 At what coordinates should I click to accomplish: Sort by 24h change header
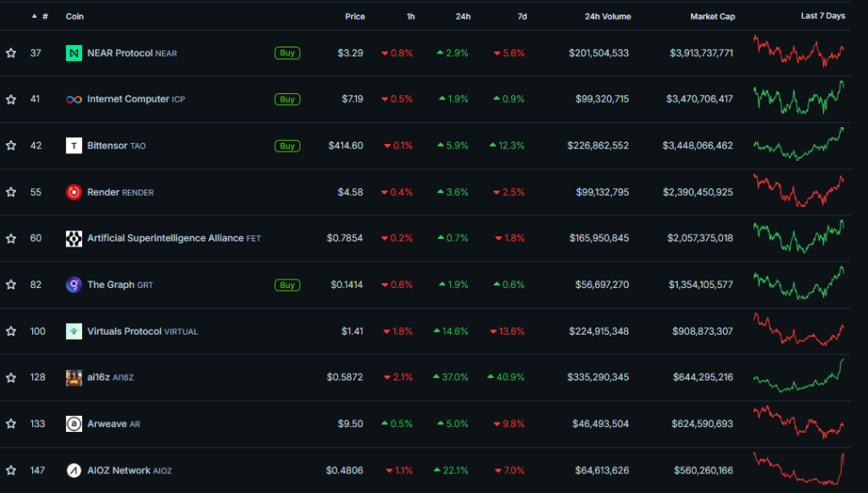[463, 17]
